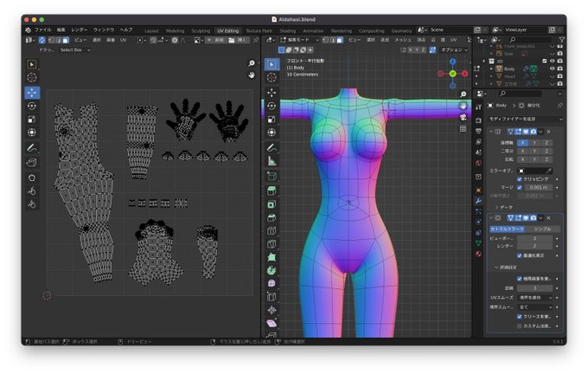Select the Relax tool in UV editor
The height and width of the screenshot is (374, 588).
(32, 191)
